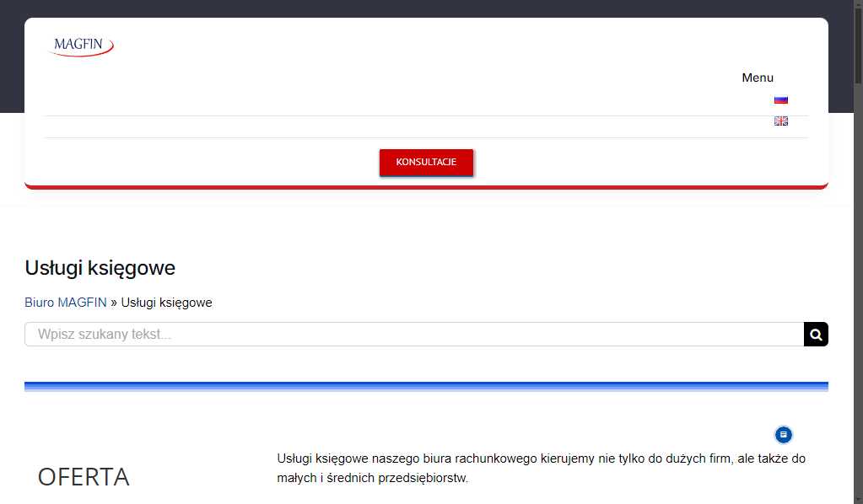Viewport: 863px width, 504px height.
Task: Follow the Biuro MAGFIN breadcrumb link
Action: 66,303
